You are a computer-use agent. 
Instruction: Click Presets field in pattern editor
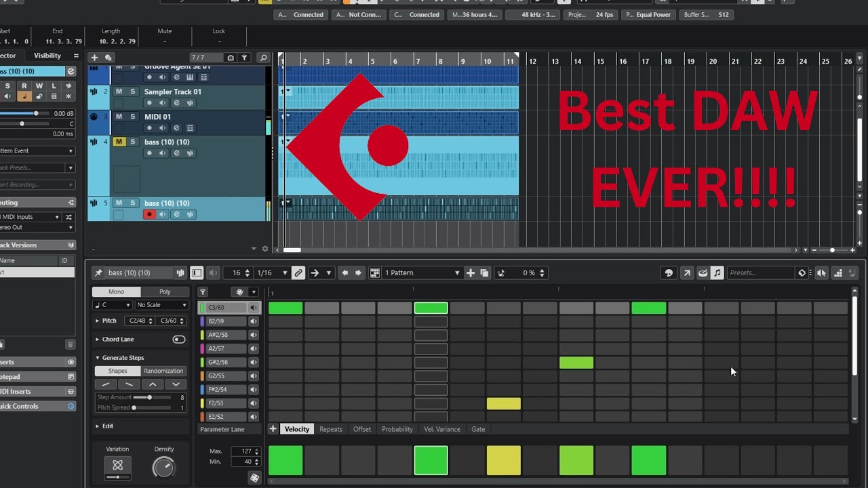pyautogui.click(x=760, y=273)
